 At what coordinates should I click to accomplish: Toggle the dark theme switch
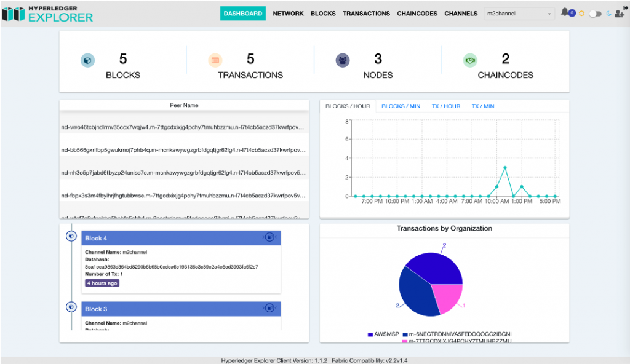pyautogui.click(x=595, y=14)
